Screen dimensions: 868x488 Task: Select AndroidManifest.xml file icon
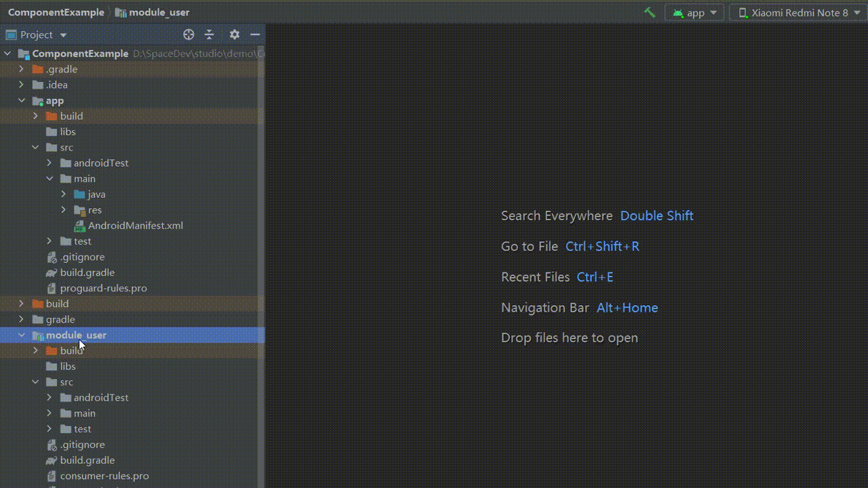pos(79,226)
